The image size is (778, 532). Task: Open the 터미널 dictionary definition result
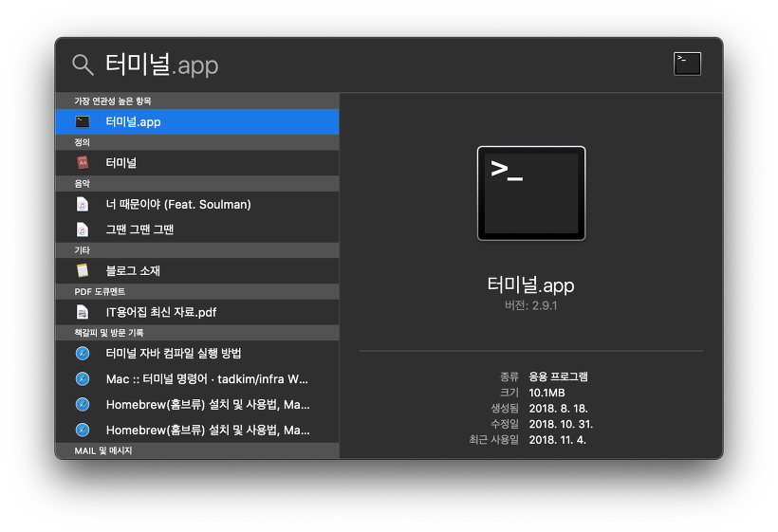pos(197,162)
